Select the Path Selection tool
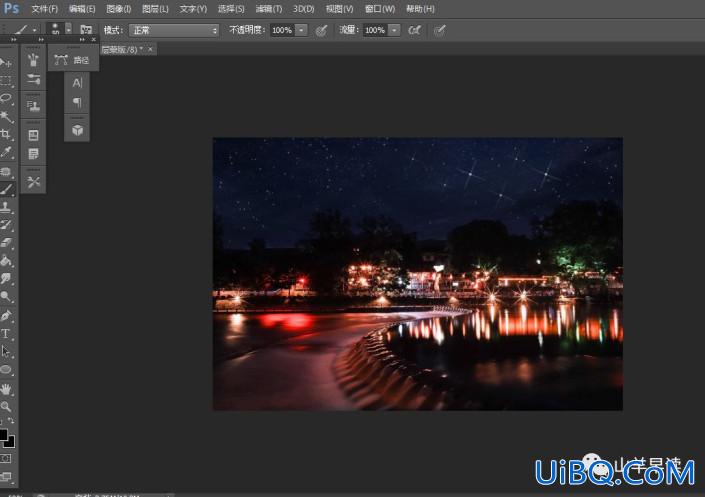The height and width of the screenshot is (497, 705). point(6,352)
